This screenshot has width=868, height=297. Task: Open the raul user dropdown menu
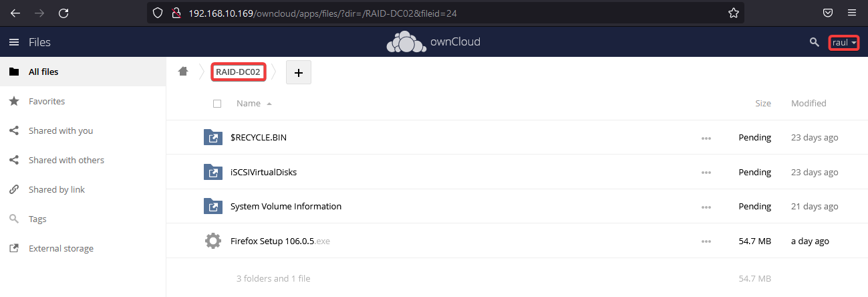844,43
